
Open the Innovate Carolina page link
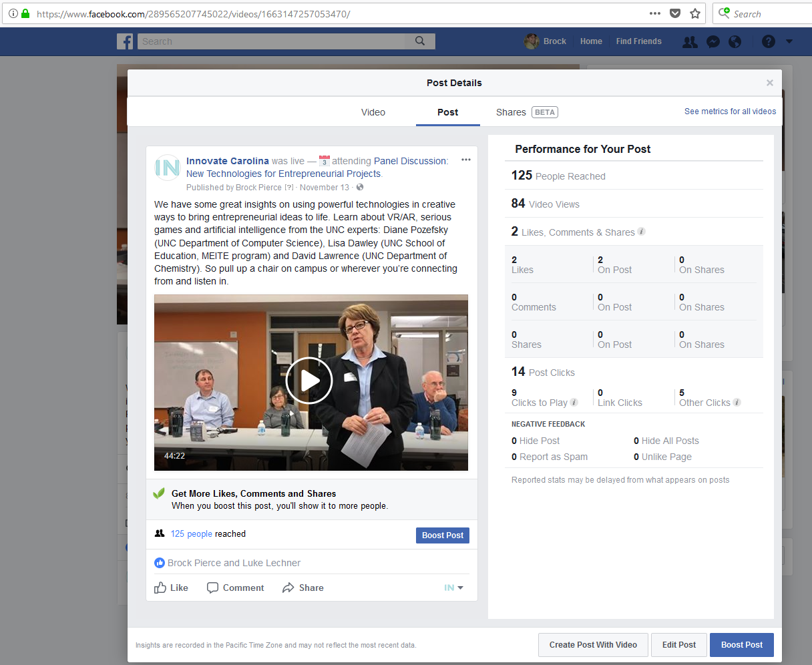[x=228, y=161]
